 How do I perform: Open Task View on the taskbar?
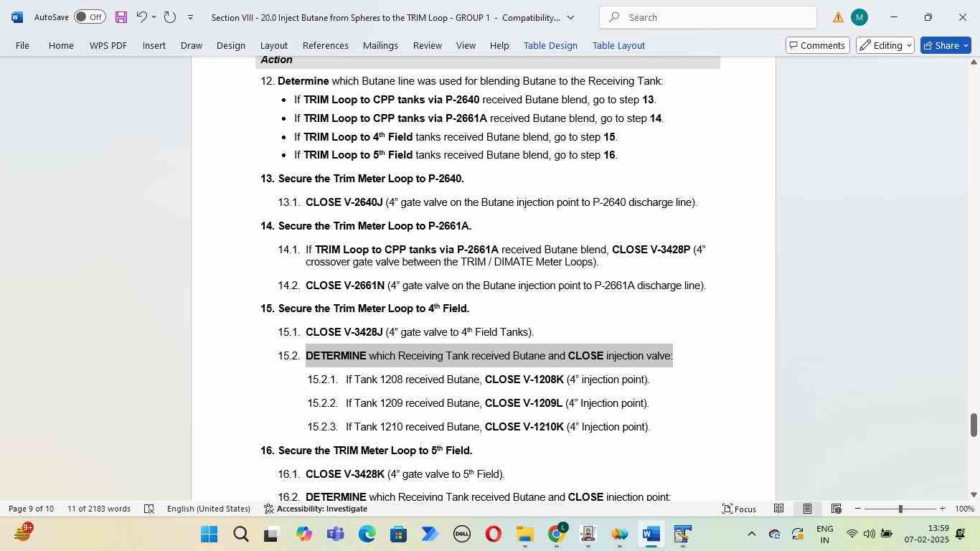coord(271,534)
